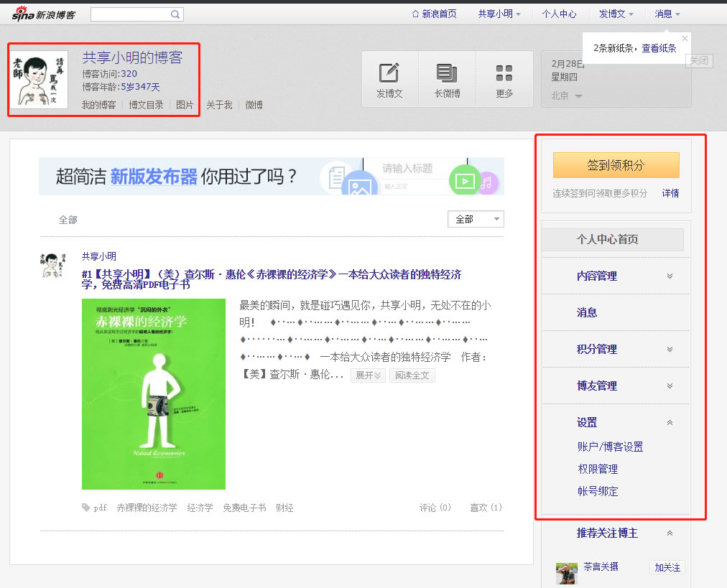Screen dimensions: 727x588
Task: Open 个人中心首页
Action: click(613, 240)
